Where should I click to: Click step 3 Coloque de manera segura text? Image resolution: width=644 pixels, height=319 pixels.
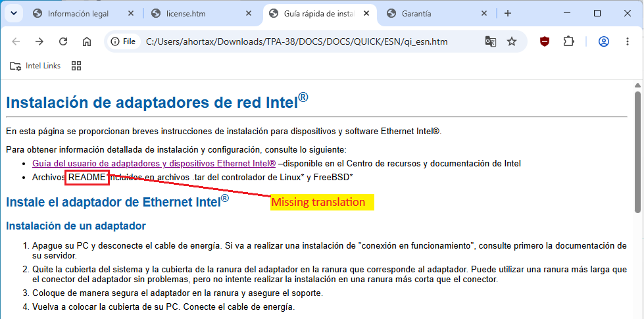(x=178, y=293)
